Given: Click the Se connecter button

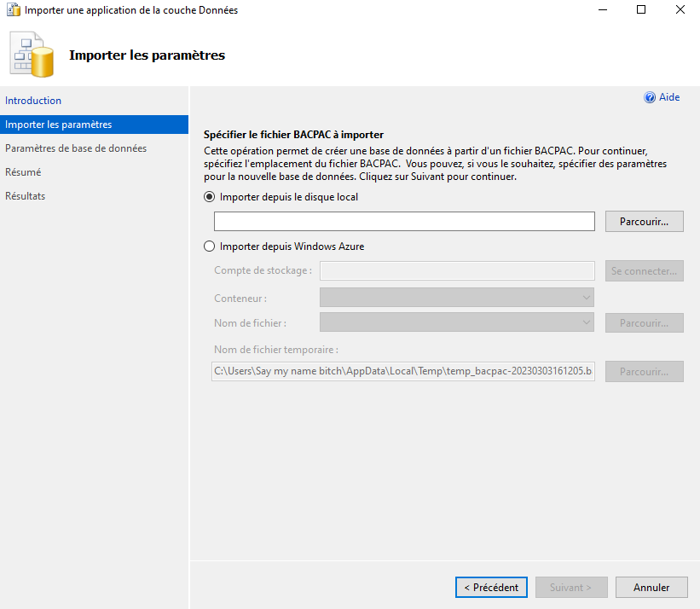Looking at the screenshot, I should 645,271.
